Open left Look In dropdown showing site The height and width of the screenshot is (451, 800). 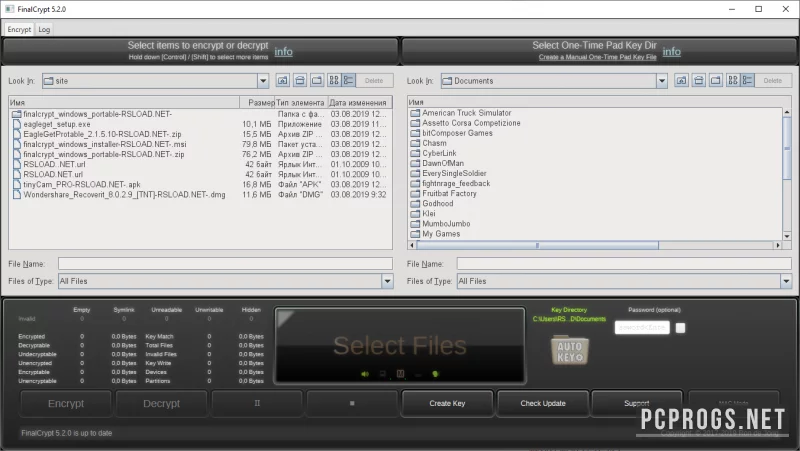[263, 81]
